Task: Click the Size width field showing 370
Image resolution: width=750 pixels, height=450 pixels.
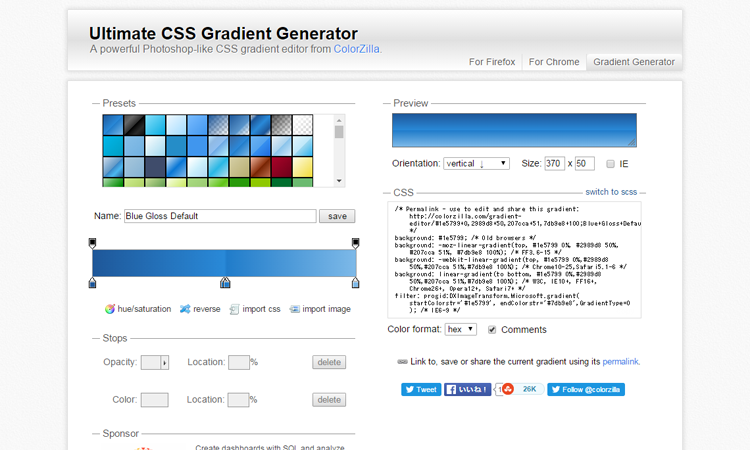Action: coord(554,164)
